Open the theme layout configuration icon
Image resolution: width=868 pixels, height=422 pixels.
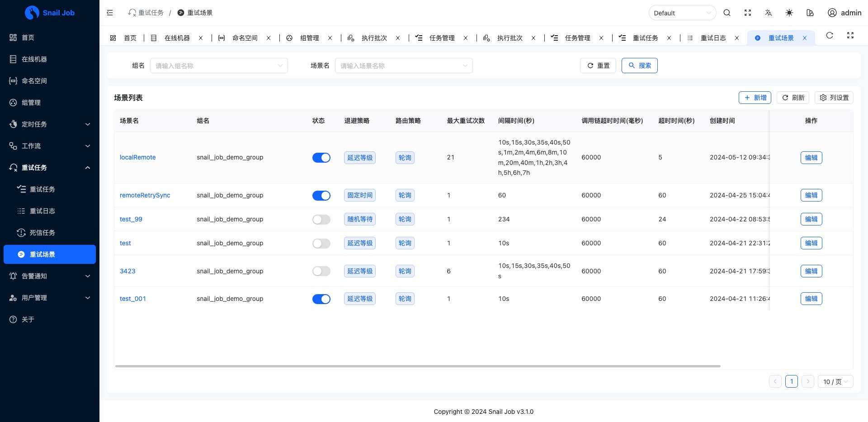[x=810, y=13]
